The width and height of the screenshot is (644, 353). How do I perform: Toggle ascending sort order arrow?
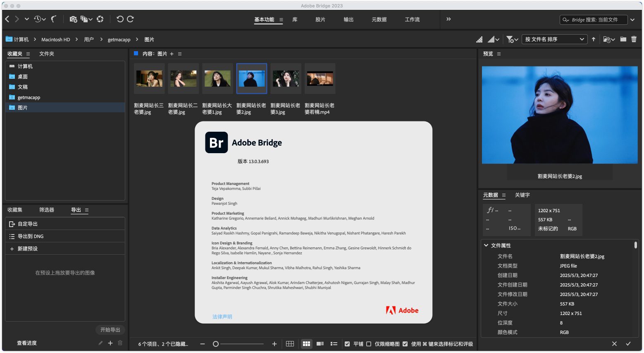[594, 39]
